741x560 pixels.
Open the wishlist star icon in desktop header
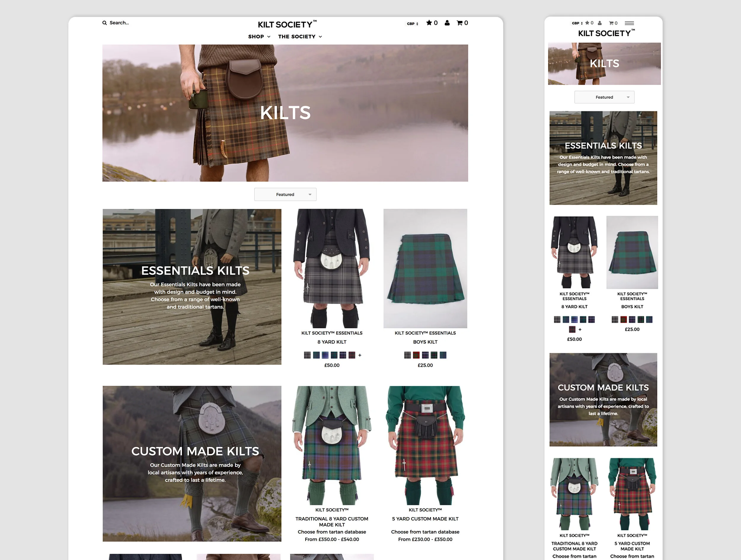point(429,23)
